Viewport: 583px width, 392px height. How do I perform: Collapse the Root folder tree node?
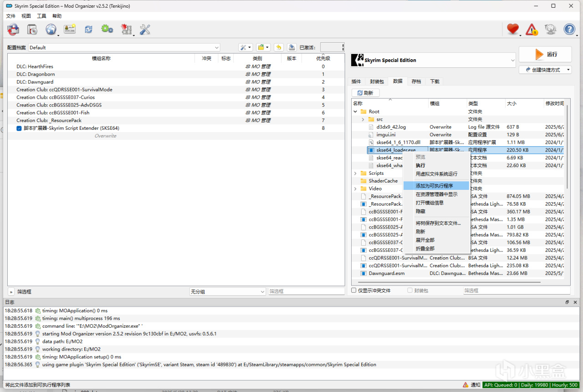pyautogui.click(x=355, y=112)
